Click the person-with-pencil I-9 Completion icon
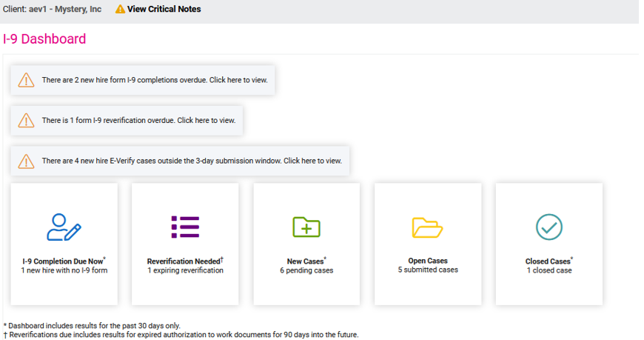The width and height of the screenshot is (644, 340). (64, 227)
